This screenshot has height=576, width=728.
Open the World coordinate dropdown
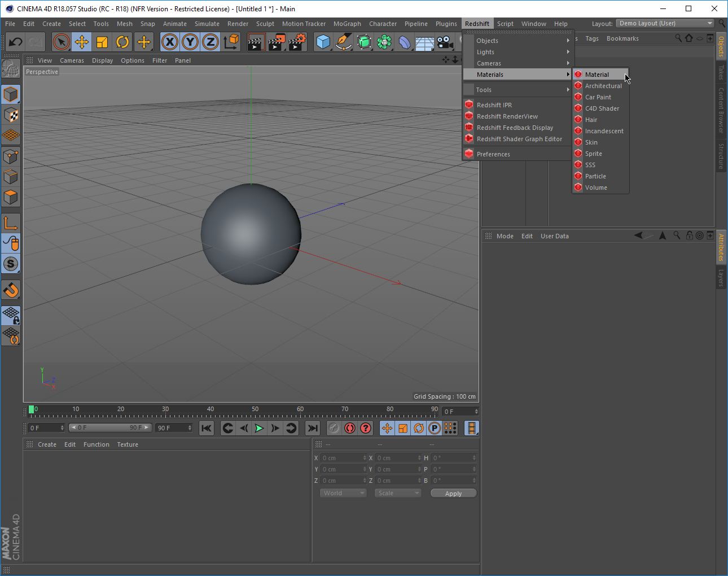coord(343,493)
